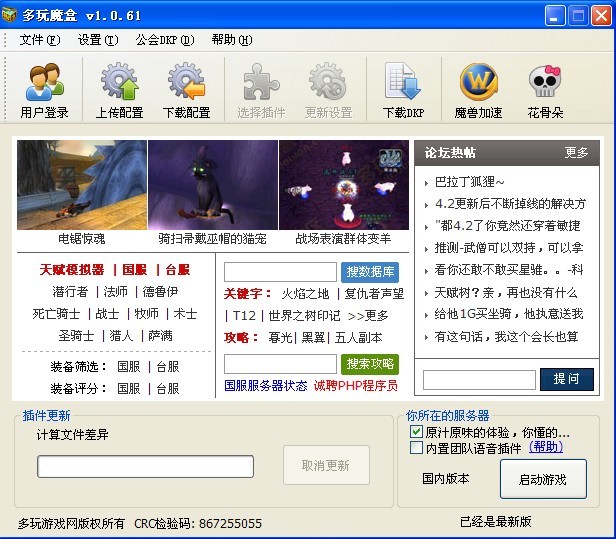
Task: Select 台服 in talent simulator heading
Action: pos(178,270)
